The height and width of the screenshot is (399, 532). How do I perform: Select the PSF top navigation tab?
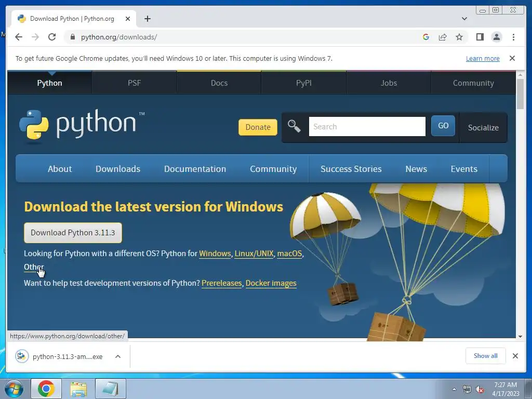[x=135, y=83]
